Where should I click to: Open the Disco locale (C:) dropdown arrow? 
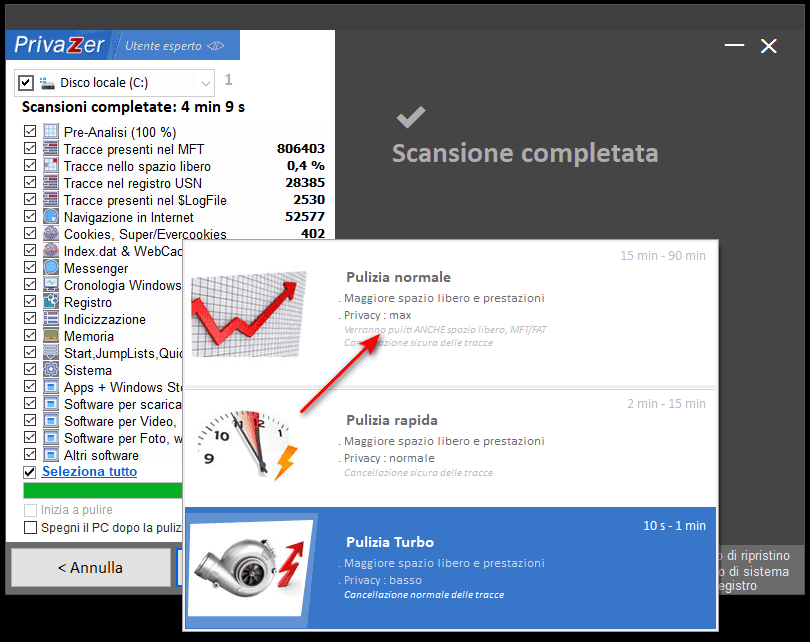pyautogui.click(x=206, y=84)
